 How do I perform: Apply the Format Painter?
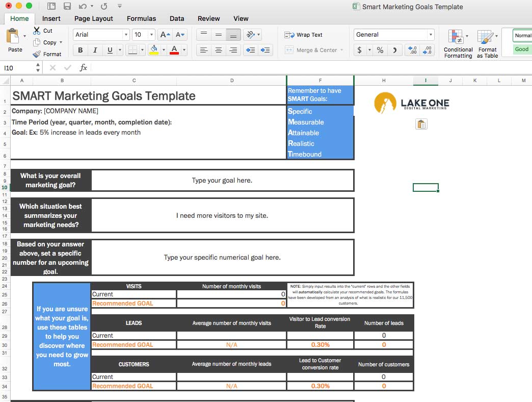click(48, 54)
